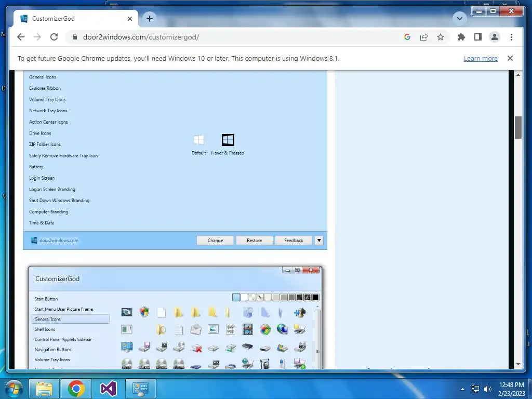Share this page using the share icon
Image resolution: width=532 pixels, height=399 pixels.
[424, 37]
